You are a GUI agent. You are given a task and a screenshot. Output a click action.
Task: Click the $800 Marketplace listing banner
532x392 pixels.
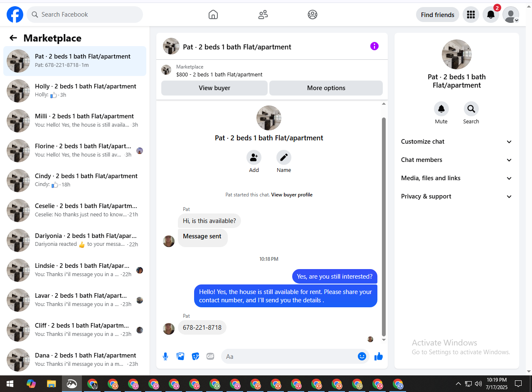tap(272, 71)
